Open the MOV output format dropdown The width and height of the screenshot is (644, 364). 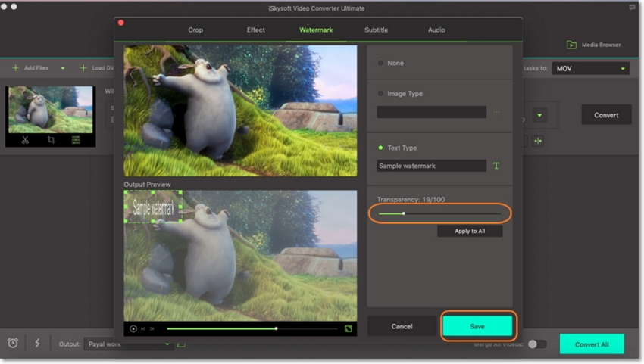(590, 68)
